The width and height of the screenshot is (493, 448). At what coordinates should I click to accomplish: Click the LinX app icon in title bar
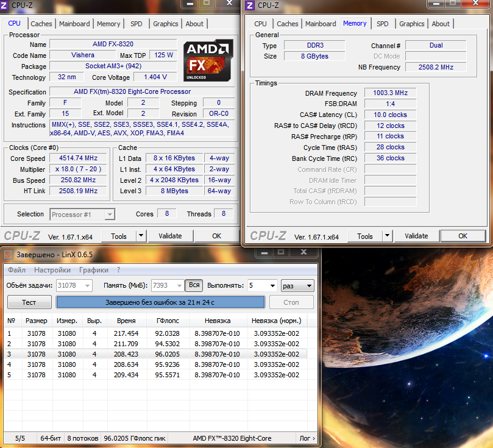[9, 254]
